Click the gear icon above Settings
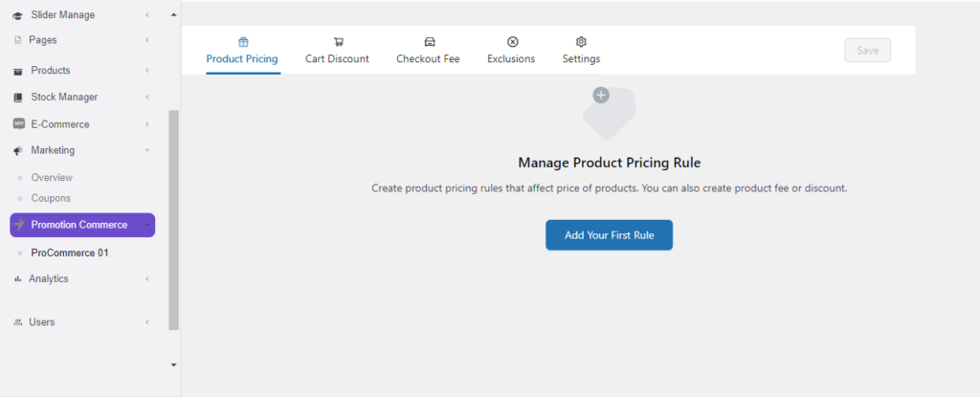The image size is (980, 397). pos(581,42)
